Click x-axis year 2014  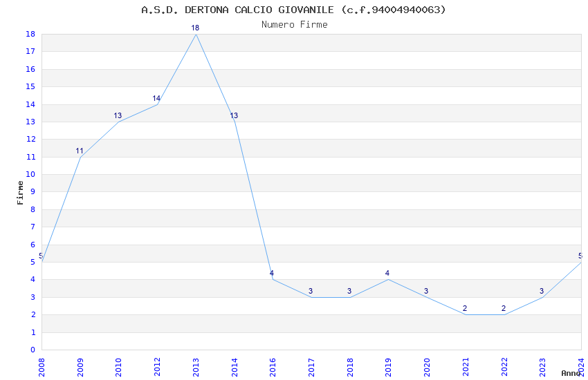tap(235, 367)
